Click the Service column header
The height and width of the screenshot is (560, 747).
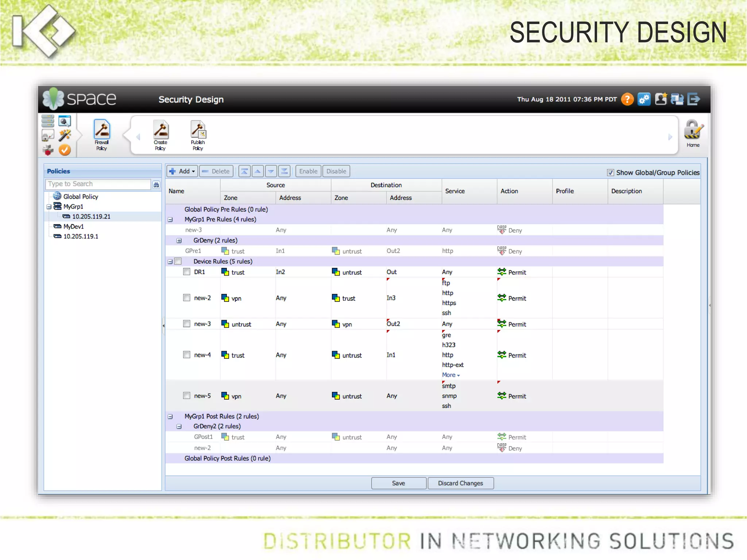point(469,191)
